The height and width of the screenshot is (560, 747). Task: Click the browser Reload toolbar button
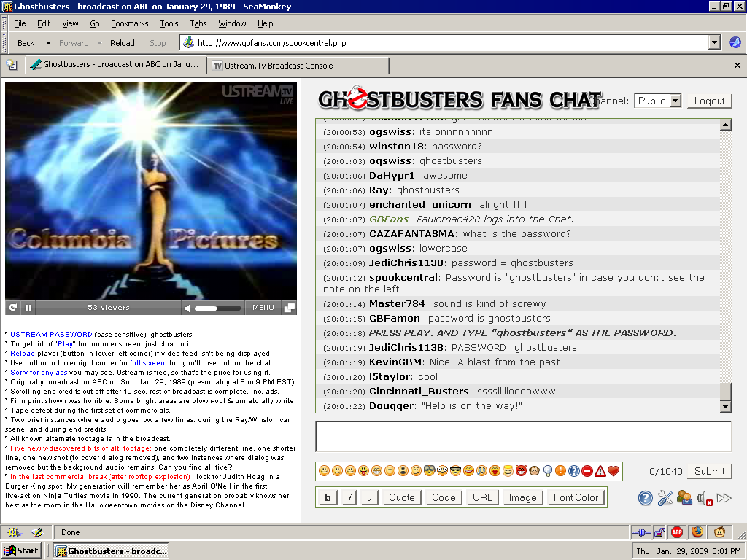pyautogui.click(x=123, y=43)
